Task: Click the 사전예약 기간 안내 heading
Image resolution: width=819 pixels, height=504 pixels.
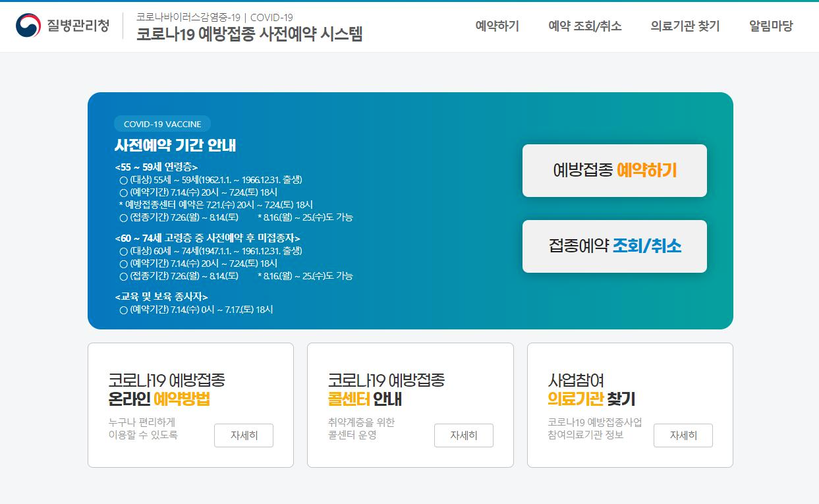Action: 175,146
